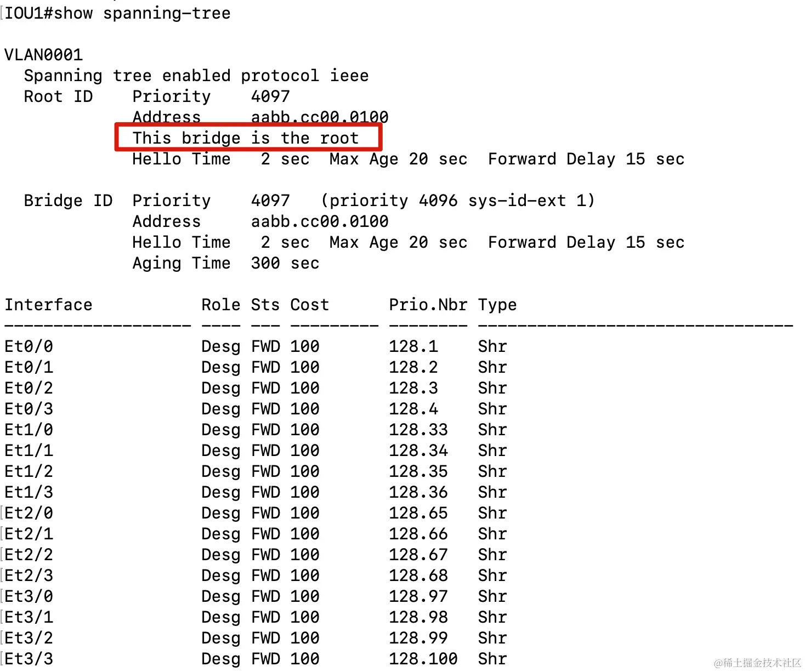Click the Et2/0 interface name
805x672 pixels.
point(29,513)
